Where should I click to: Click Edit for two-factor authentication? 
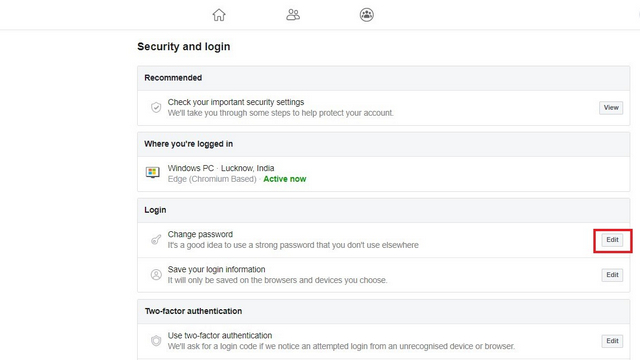click(x=612, y=341)
